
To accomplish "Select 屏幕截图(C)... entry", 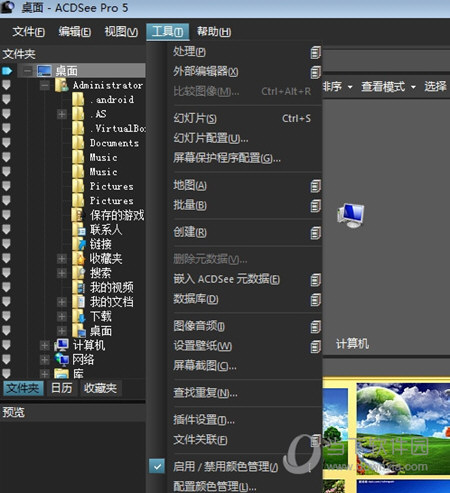I will (x=244, y=366).
